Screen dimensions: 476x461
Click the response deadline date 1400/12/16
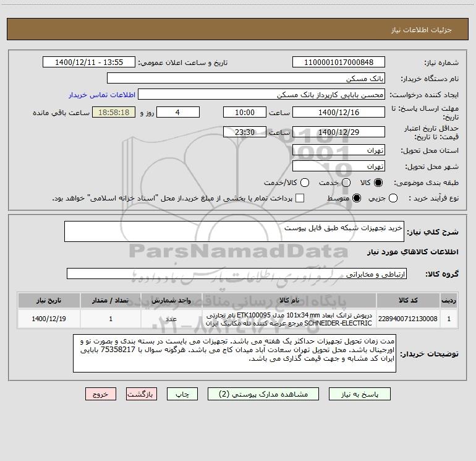[x=339, y=112]
